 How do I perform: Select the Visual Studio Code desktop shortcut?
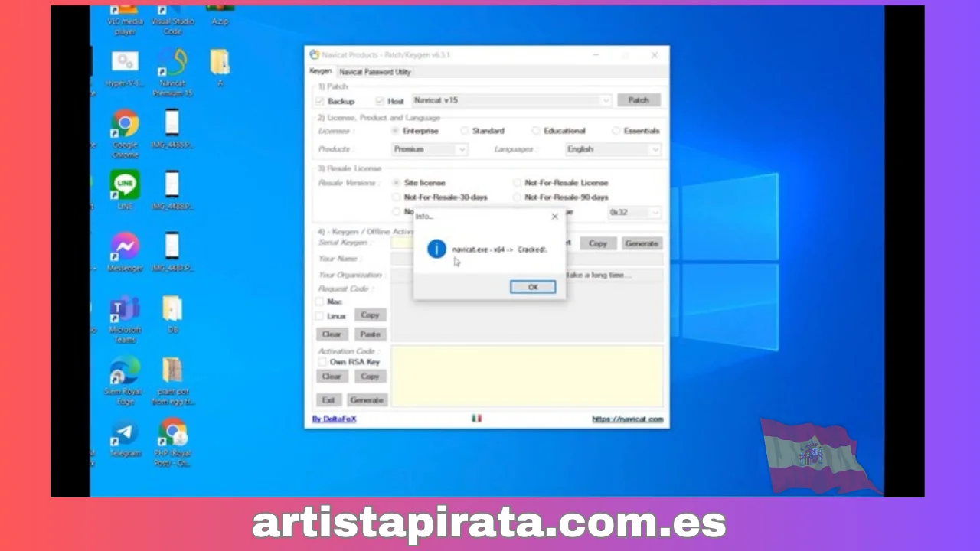pos(172,21)
